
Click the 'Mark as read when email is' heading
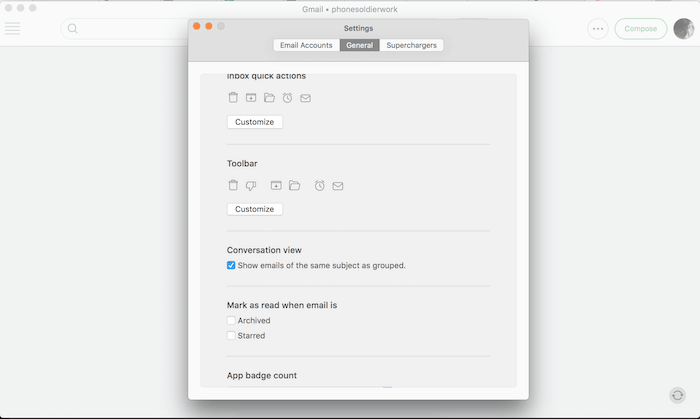point(282,305)
